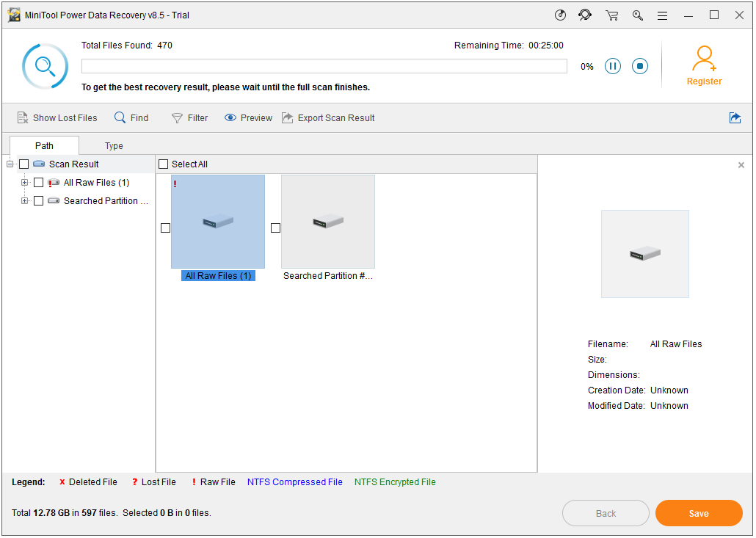Click the Save button
The width and height of the screenshot is (756, 538).
pos(699,514)
